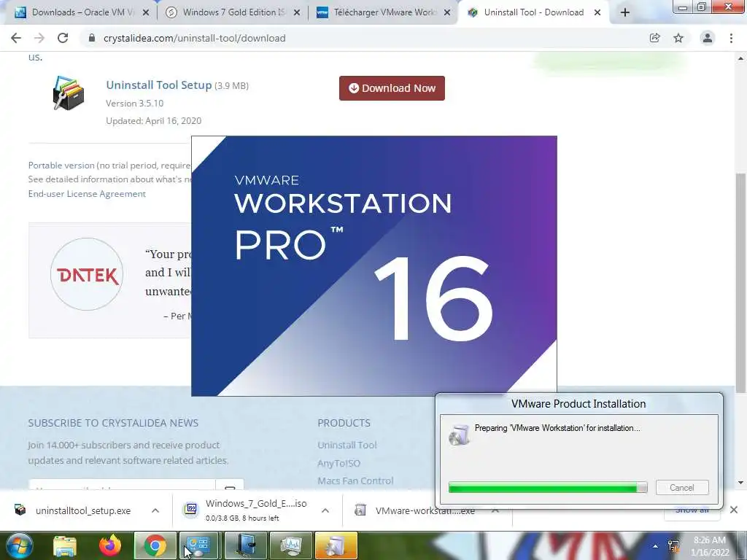The image size is (747, 560).
Task: Click the red Download Now button
Action: 392,88
